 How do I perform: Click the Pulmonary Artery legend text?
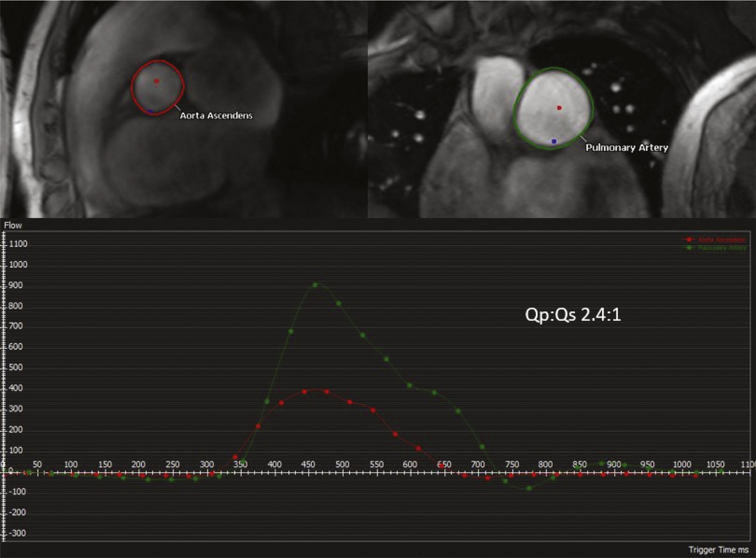(722, 248)
